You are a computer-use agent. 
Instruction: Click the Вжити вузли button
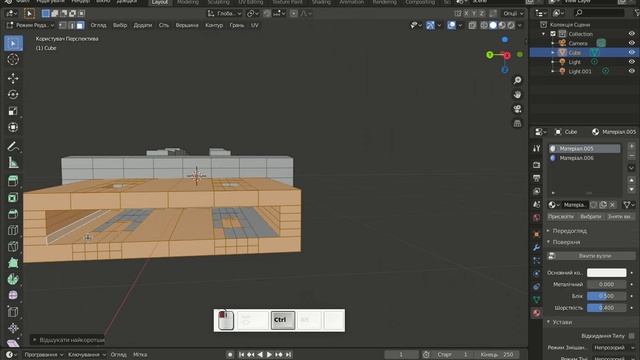tap(591, 256)
